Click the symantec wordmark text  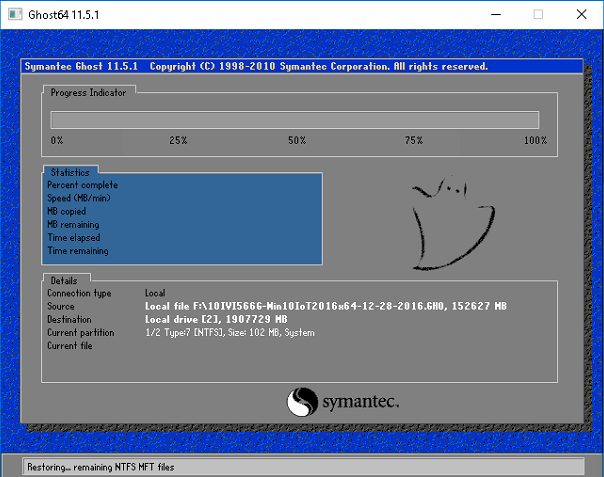pyautogui.click(x=361, y=402)
